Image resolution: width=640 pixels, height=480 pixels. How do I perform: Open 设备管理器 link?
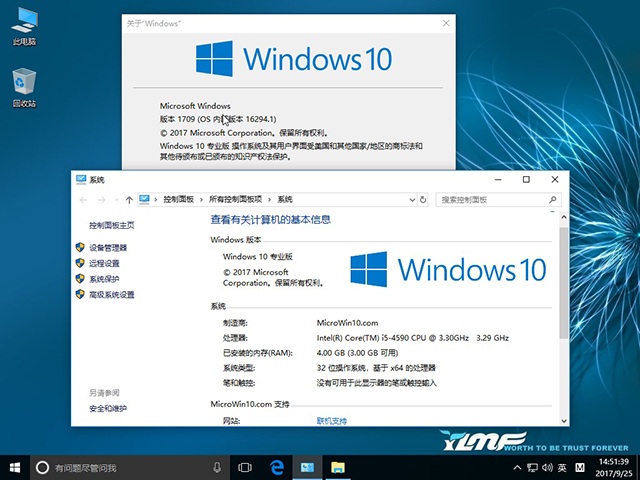(108, 248)
